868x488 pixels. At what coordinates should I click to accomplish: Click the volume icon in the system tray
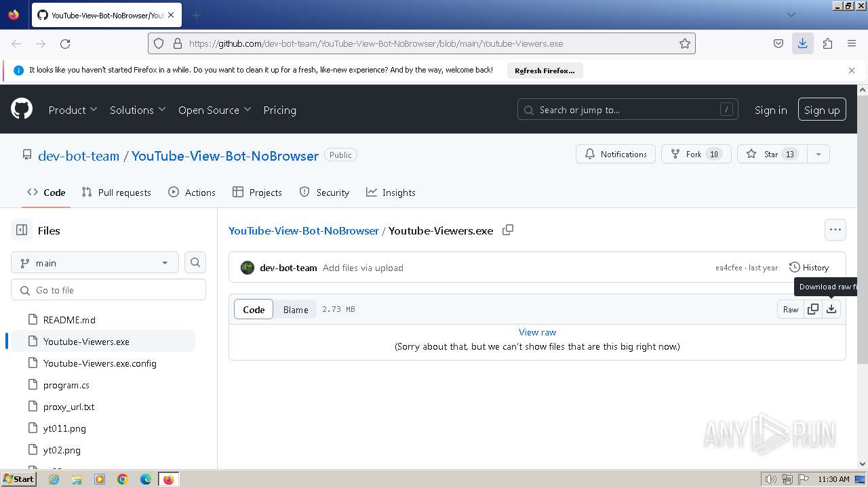[x=771, y=479]
